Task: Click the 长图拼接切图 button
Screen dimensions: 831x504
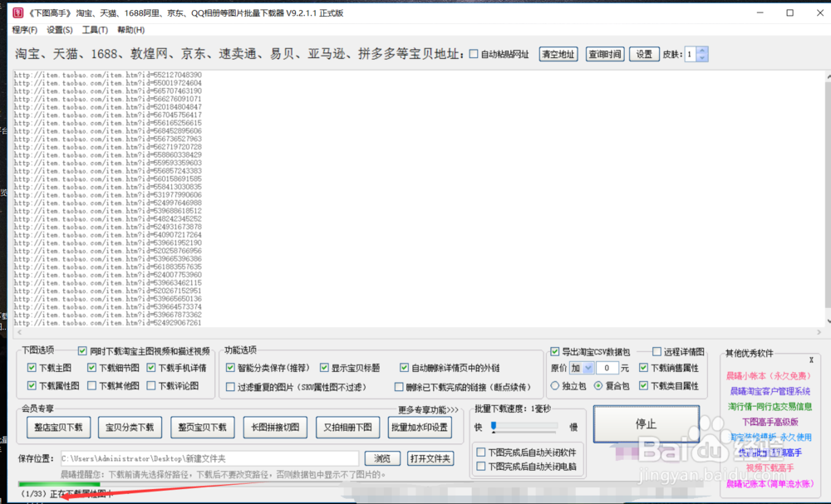Action: (x=275, y=428)
